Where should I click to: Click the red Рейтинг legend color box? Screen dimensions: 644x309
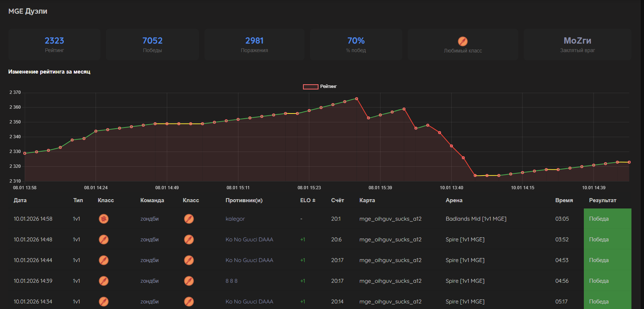pyautogui.click(x=310, y=86)
